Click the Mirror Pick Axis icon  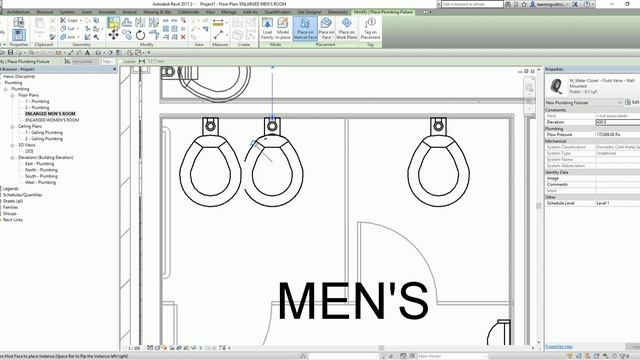[x=140, y=22]
